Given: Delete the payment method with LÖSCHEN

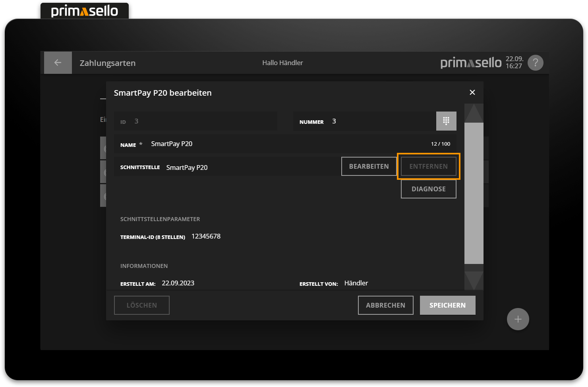Looking at the screenshot, I should tap(141, 305).
